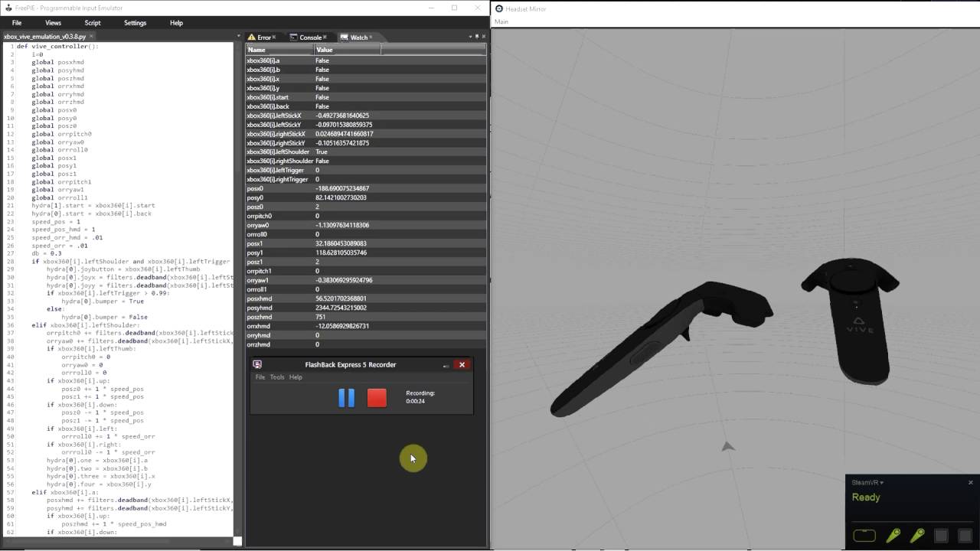Screen dimensions: 980x551
Task: Close the xbox_vive_emulation_v0.3.8.py document tab
Action: coord(92,36)
